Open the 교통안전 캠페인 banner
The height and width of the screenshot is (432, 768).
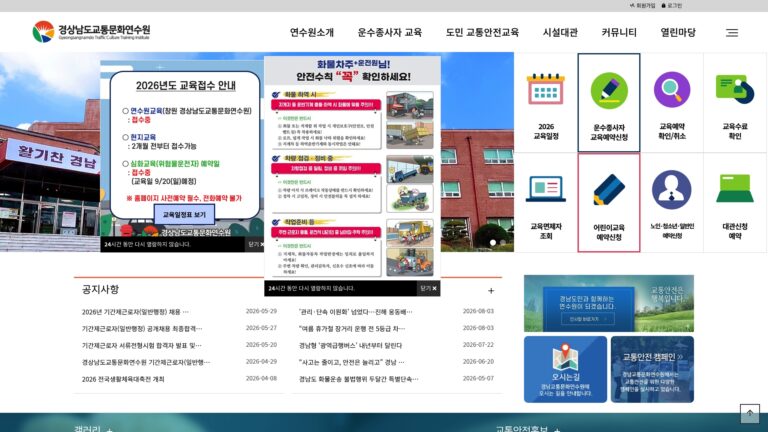click(x=652, y=369)
